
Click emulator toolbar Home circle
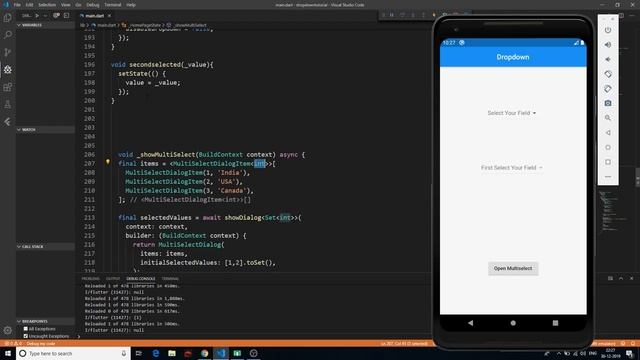pyautogui.click(x=608, y=147)
